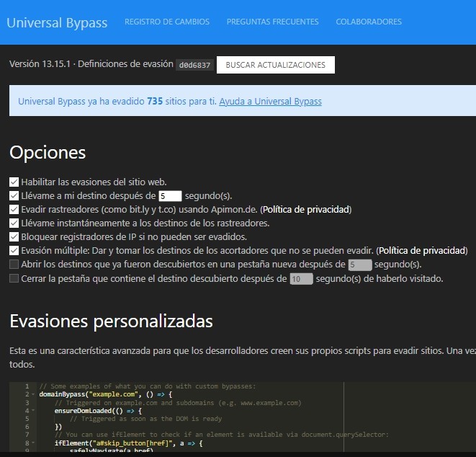
Task: Open Política de privacidad link for Apimon.de
Action: pyautogui.click(x=306, y=209)
